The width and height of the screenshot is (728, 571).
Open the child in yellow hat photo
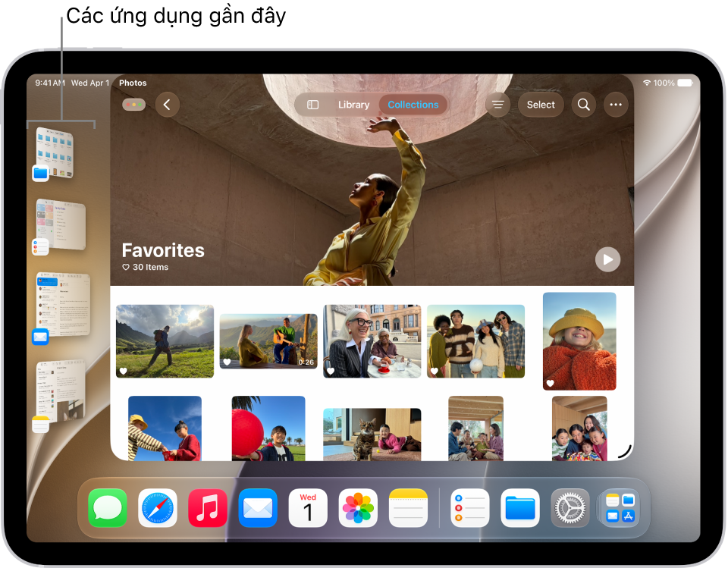click(579, 341)
